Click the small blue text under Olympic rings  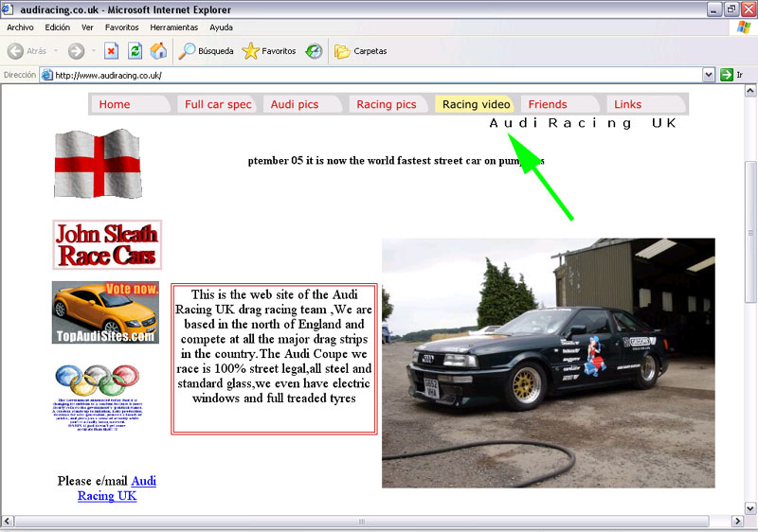(98, 415)
